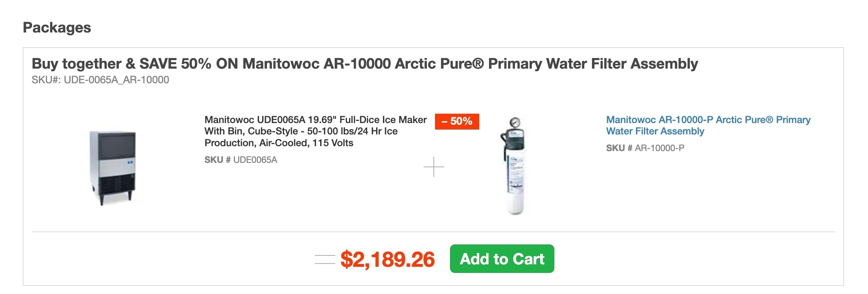Click the pressure gauge atop the water filter
Image resolution: width=868 pixels, height=294 pixels.
tap(515, 121)
